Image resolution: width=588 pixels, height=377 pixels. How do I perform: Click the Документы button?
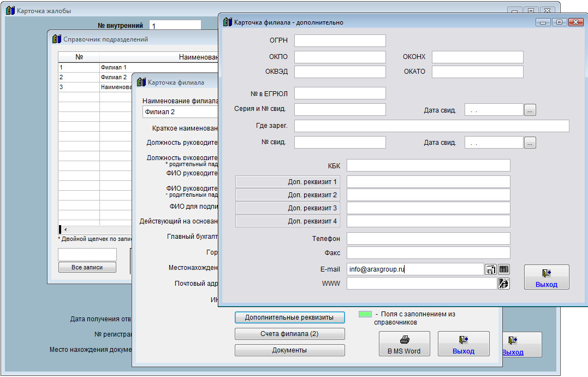coord(289,350)
